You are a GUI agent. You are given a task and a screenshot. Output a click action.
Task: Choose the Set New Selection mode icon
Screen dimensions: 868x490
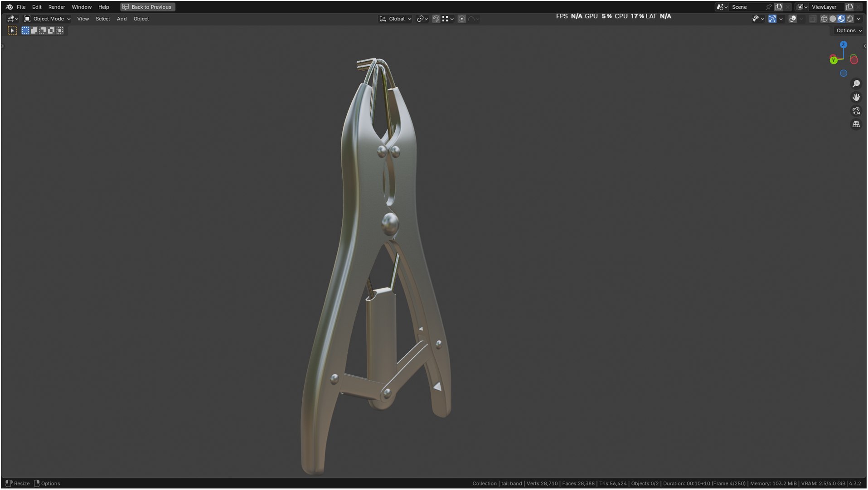pos(25,30)
